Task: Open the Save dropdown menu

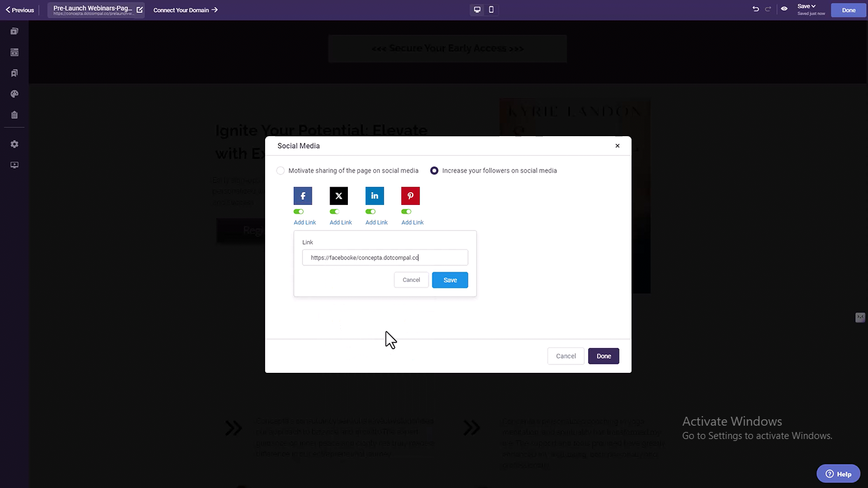Action: [806, 6]
